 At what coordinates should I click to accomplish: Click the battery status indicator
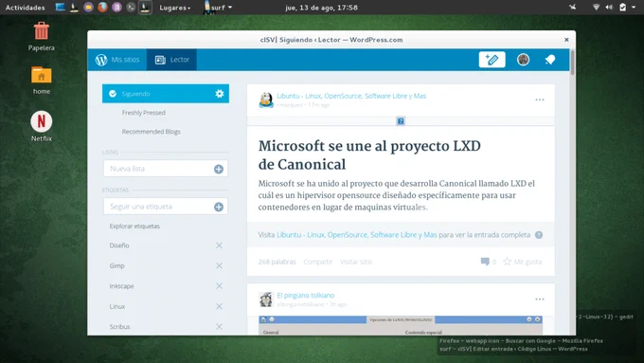[x=622, y=7]
